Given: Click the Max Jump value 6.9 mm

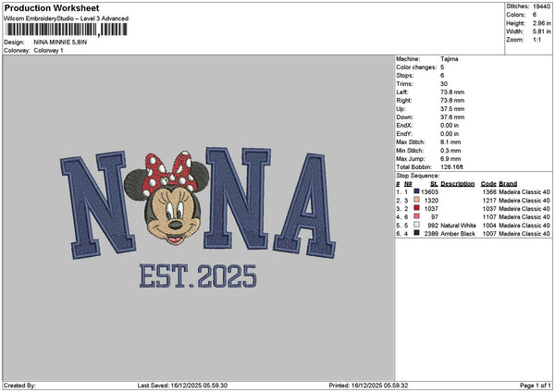Looking at the screenshot, I should [x=450, y=159].
